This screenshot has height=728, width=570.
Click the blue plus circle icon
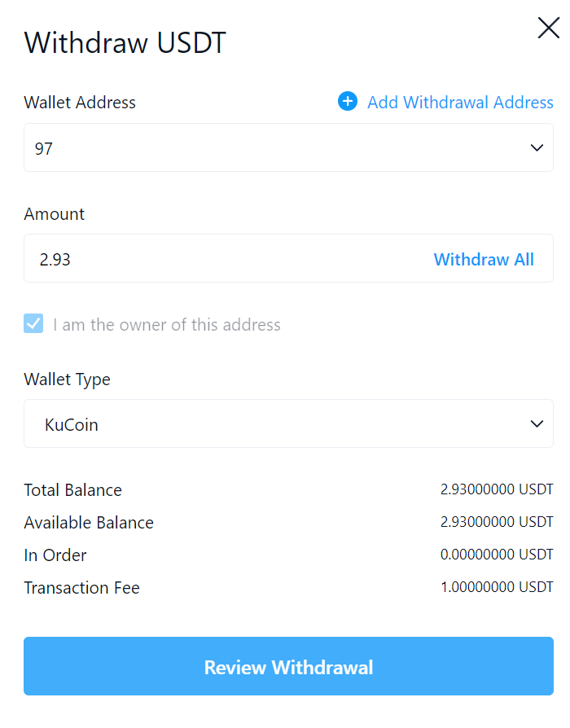click(348, 102)
